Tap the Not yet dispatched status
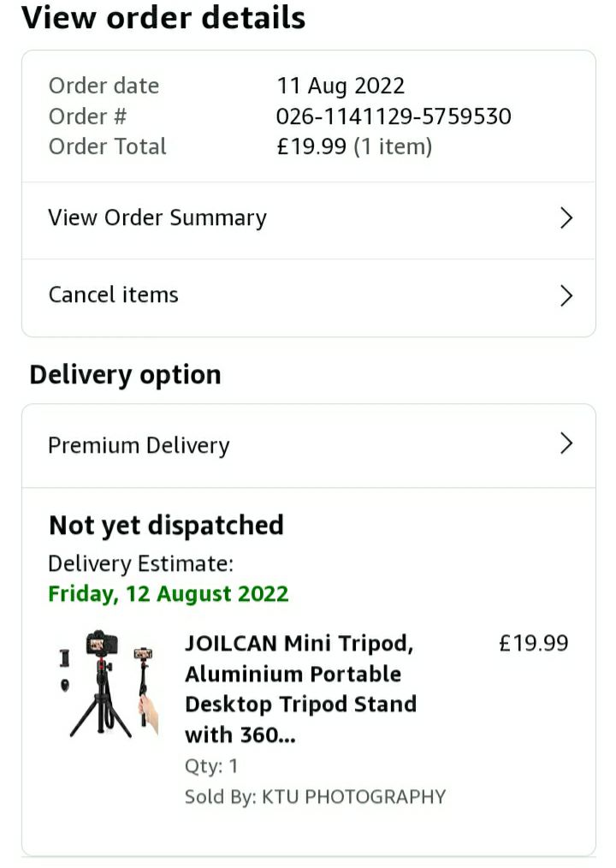This screenshot has height=868, width=616. point(166,526)
